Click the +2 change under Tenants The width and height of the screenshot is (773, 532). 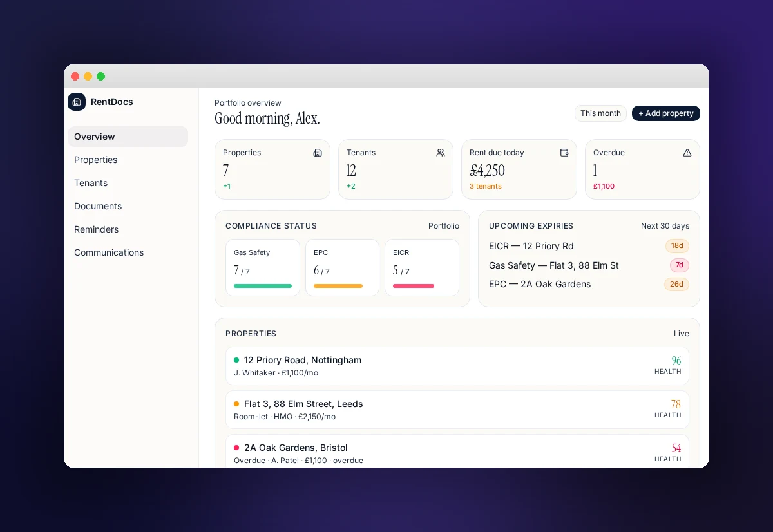(351, 186)
